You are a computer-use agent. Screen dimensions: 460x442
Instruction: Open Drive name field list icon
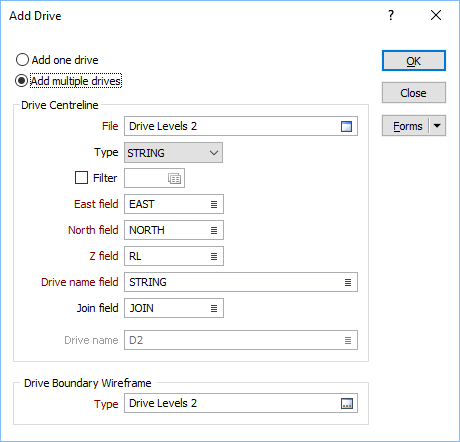tap(348, 282)
